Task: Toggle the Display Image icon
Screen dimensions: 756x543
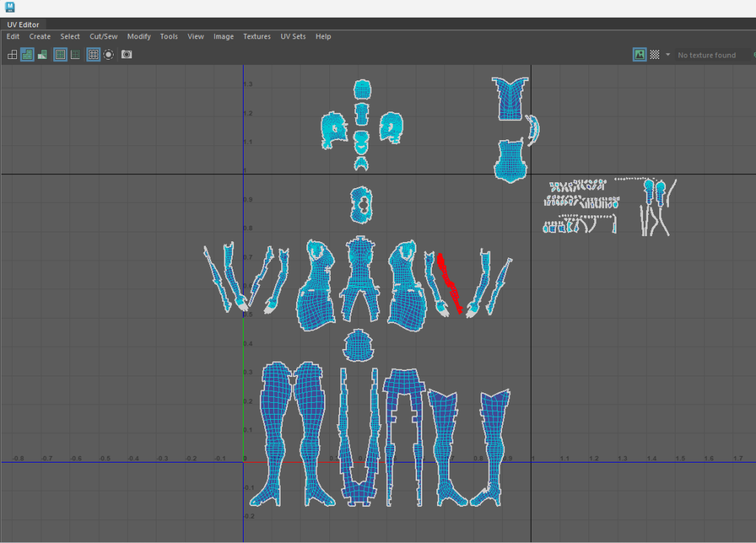Action: tap(639, 55)
